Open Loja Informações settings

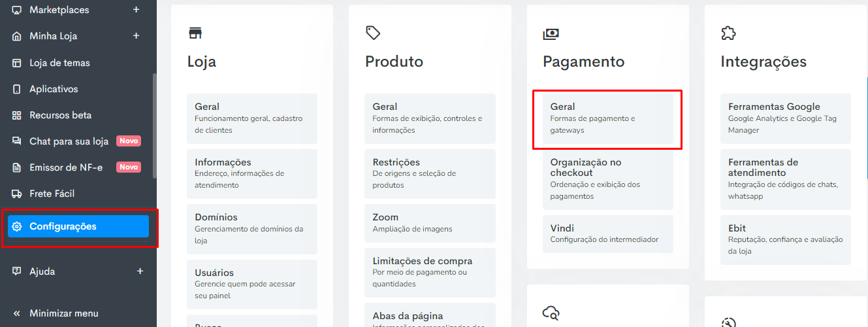[252, 174]
